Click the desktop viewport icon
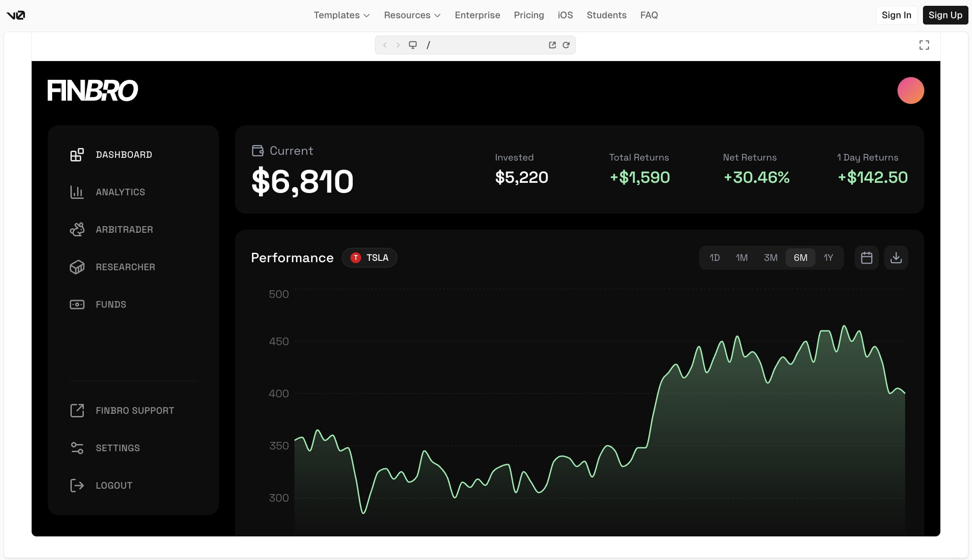This screenshot has height=560, width=972. tap(413, 45)
